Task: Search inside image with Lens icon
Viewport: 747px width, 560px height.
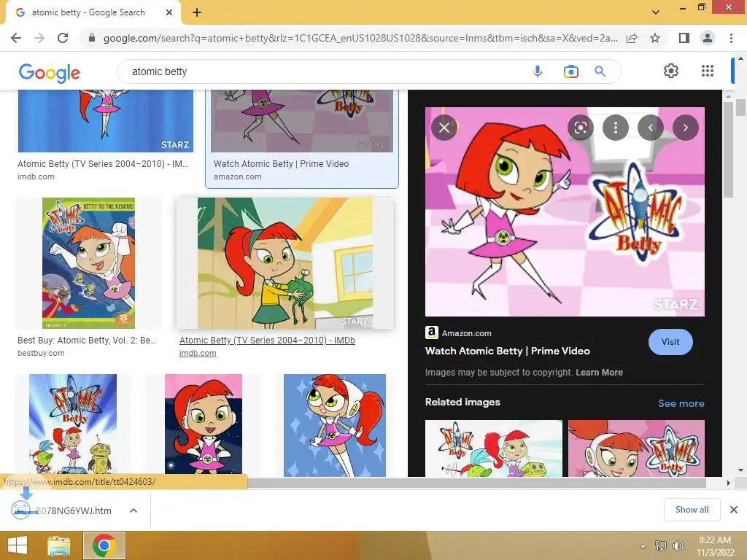Action: tap(580, 128)
